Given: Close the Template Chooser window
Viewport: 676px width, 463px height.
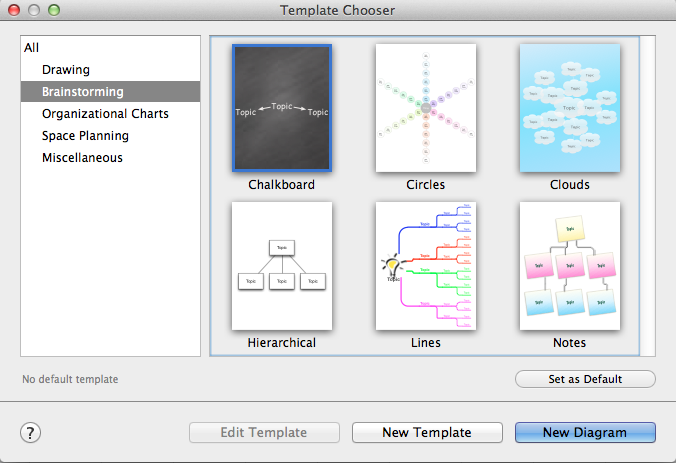Looking at the screenshot, I should pyautogui.click(x=13, y=11).
